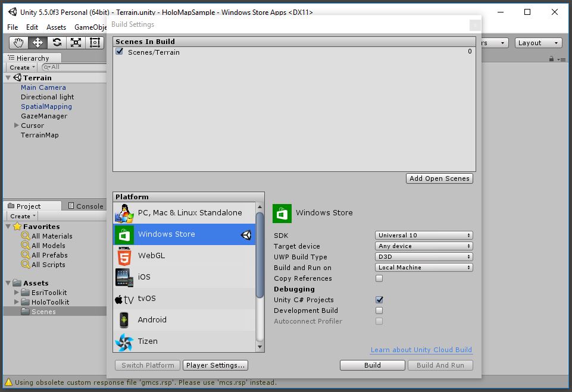Click the Tizen platform icon

[124, 342]
